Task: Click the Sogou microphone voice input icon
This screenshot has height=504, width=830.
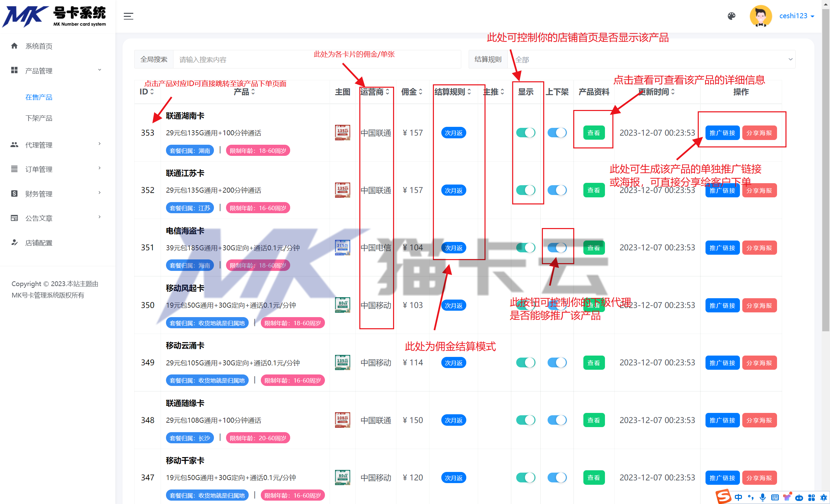Action: click(x=763, y=497)
